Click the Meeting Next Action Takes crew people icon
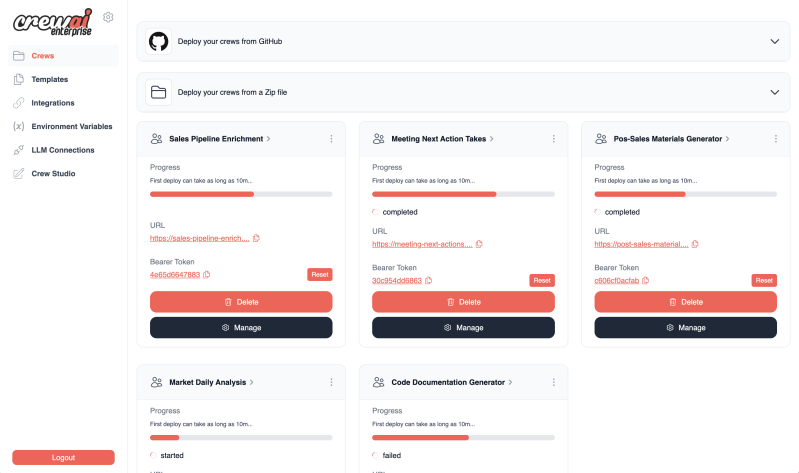Screen dimensions: 799x473 coord(379,139)
